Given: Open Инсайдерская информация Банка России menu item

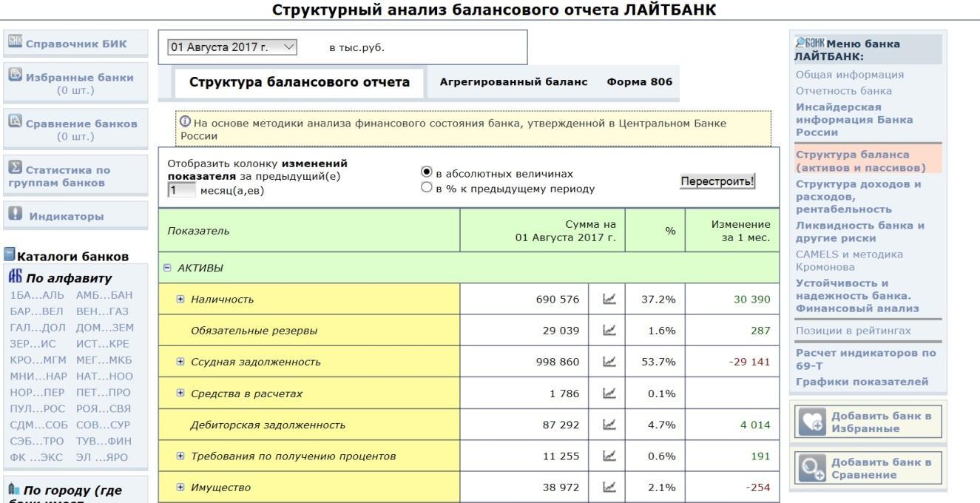Looking at the screenshot, I should 854,120.
